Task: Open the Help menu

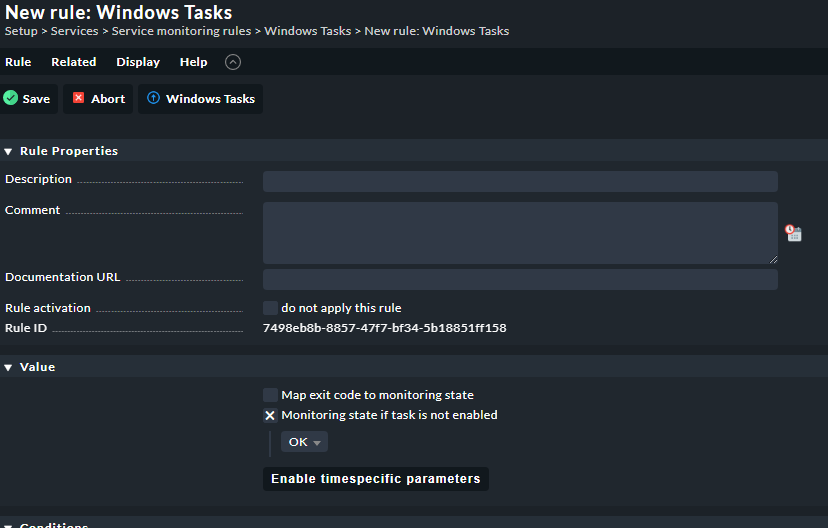Action: (x=193, y=62)
